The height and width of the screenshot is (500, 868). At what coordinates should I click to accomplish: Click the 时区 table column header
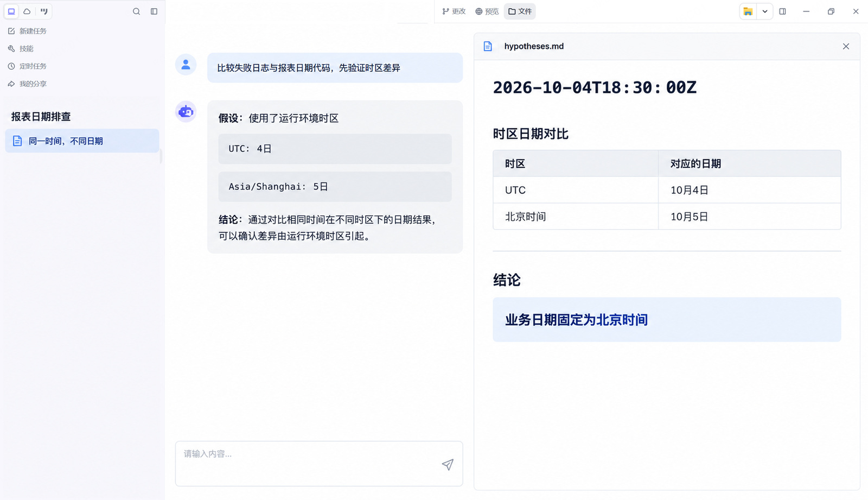(x=576, y=163)
